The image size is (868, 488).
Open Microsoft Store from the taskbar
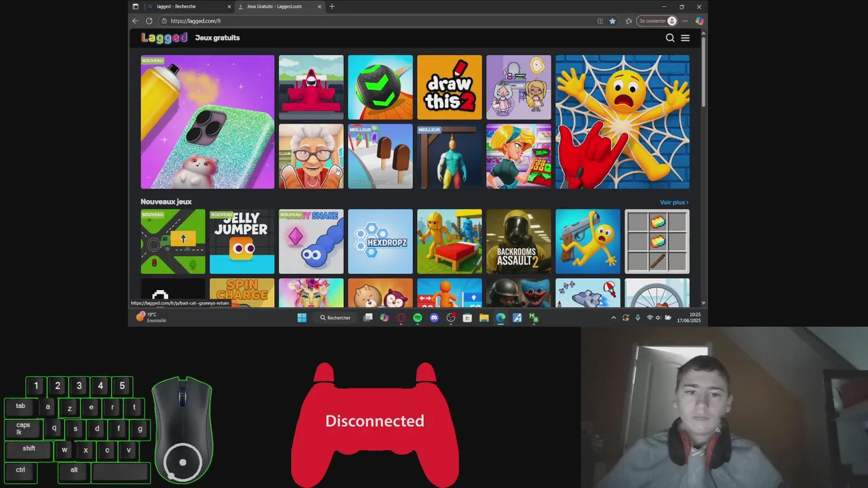(x=467, y=318)
